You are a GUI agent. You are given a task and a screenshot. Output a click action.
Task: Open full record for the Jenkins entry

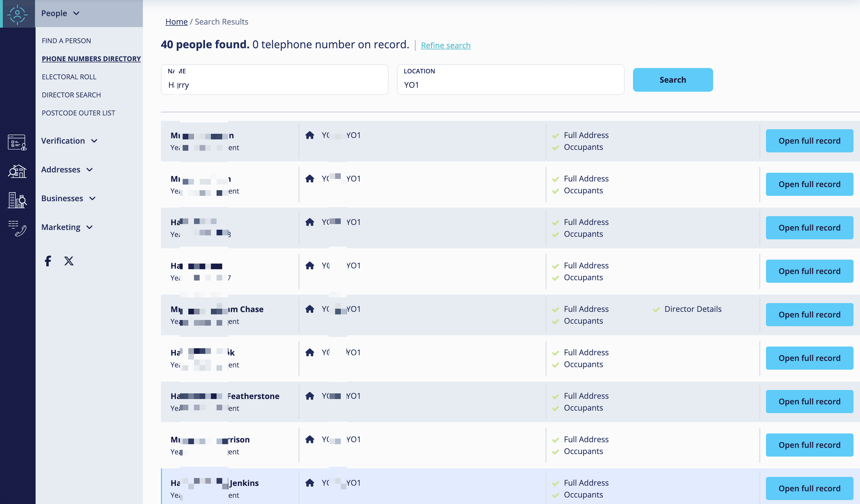809,488
